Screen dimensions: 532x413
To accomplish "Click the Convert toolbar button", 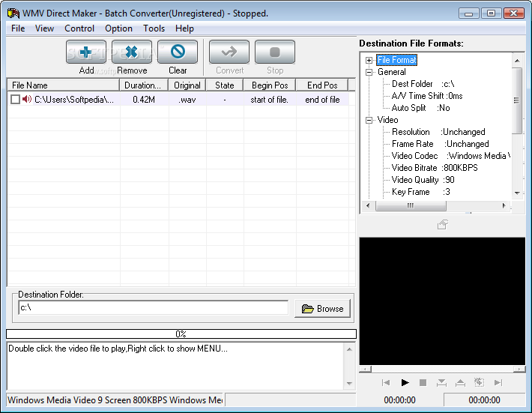I will click(229, 52).
